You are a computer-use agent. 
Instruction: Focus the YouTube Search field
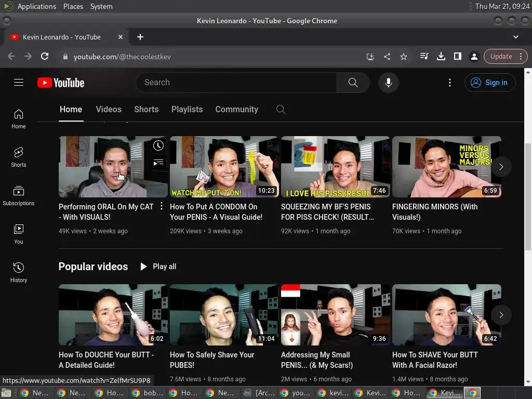coord(236,83)
